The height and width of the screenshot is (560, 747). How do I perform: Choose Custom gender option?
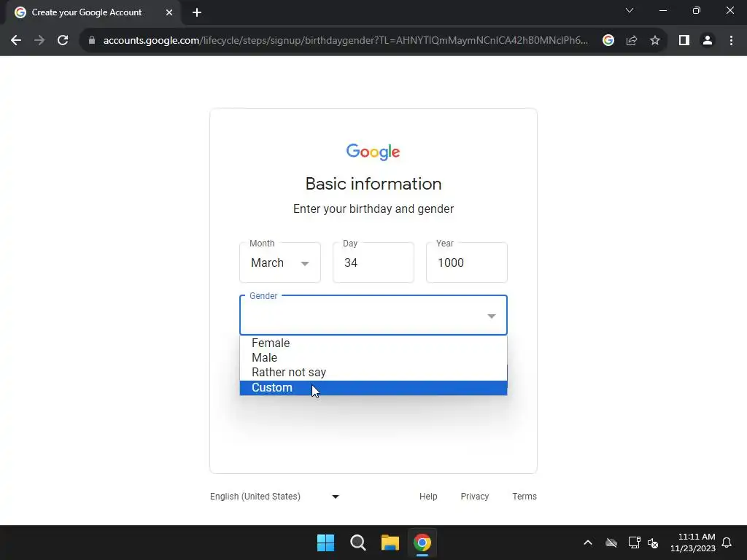pos(373,388)
